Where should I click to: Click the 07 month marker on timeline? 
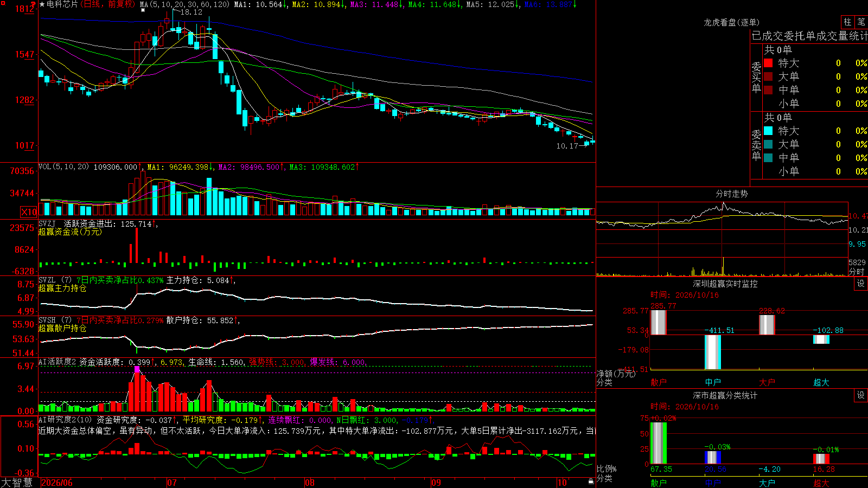tap(172, 483)
